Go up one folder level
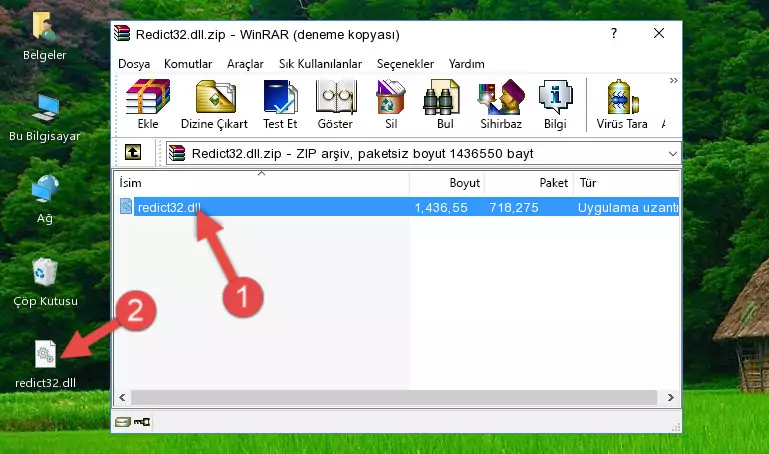The image size is (769, 454). click(133, 152)
